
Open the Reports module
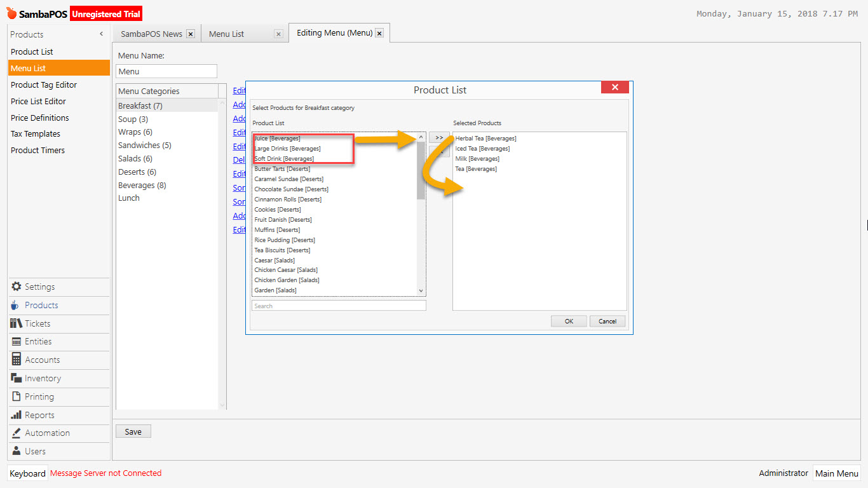pos(36,415)
